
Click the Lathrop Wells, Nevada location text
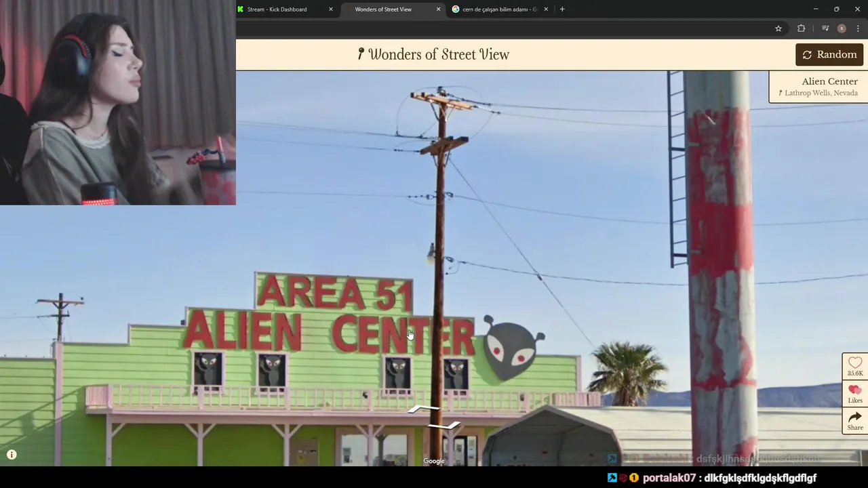[821, 93]
